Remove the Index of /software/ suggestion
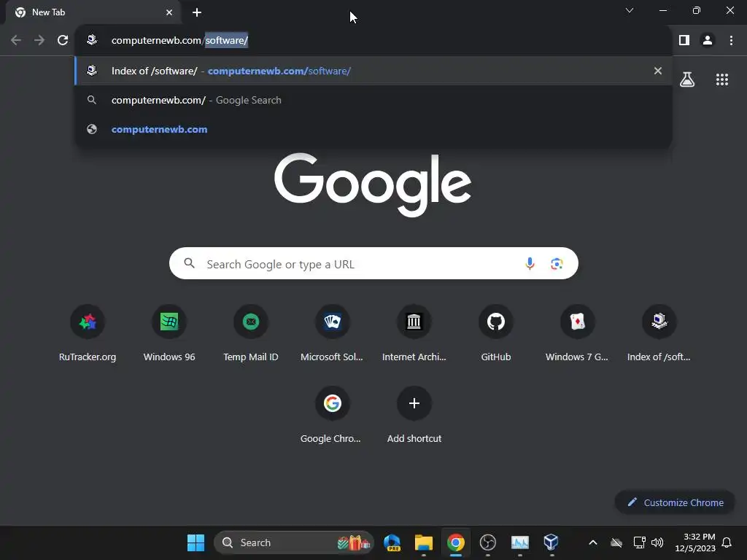Screen dimensions: 747x560 (x=658, y=71)
